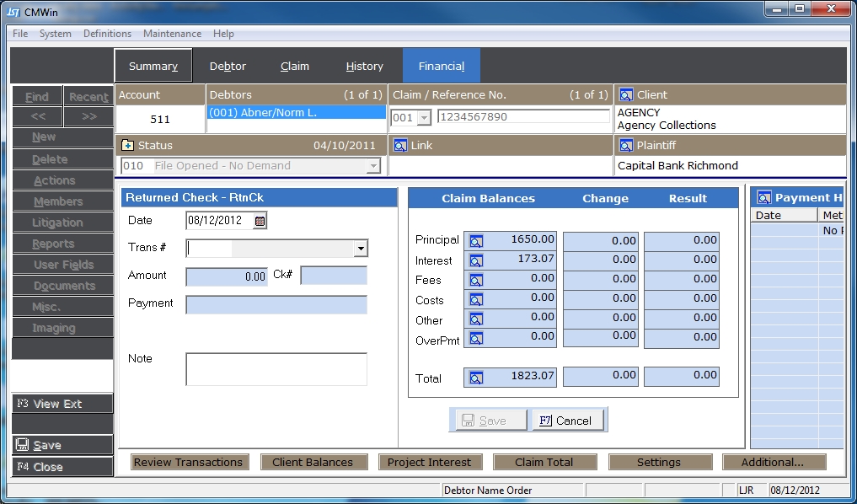Open the Maintenance menu

coord(172,34)
